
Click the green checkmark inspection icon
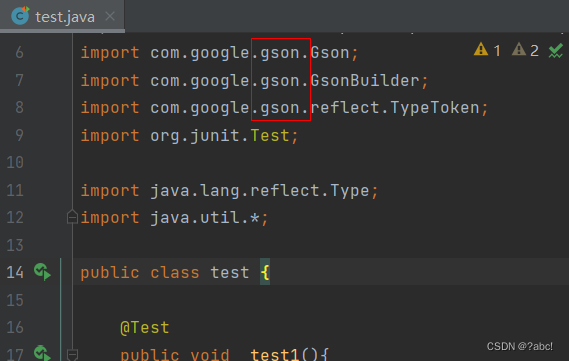556,50
